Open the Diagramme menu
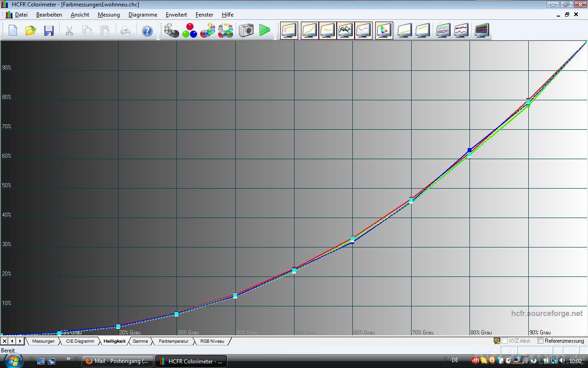This screenshot has height=368, width=588. [x=142, y=15]
